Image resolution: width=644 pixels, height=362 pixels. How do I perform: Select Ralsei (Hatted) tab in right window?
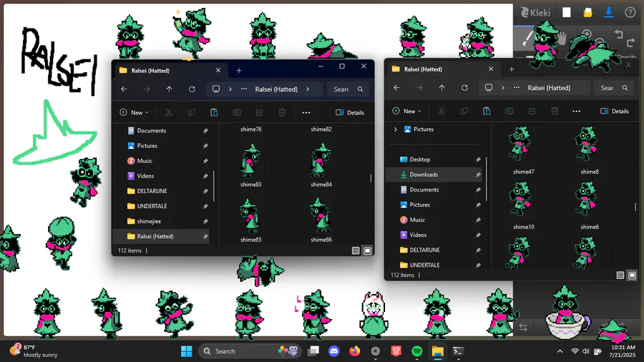443,69
